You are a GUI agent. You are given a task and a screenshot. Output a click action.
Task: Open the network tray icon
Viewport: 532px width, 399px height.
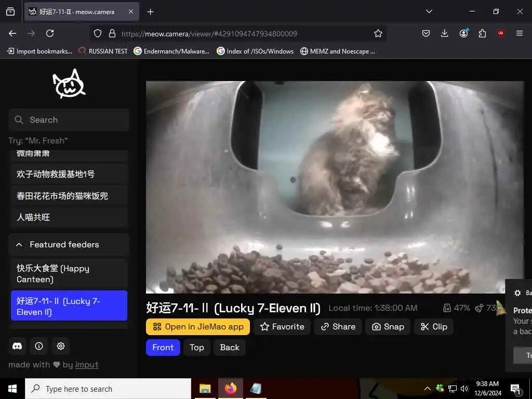coord(453,389)
